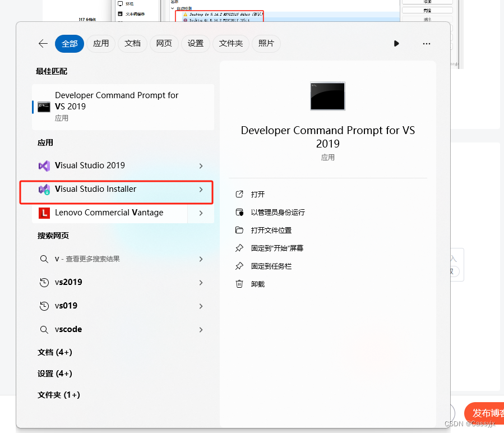The height and width of the screenshot is (433, 504).
Task: Choose 以管理员身份运行 action
Action: (278, 213)
